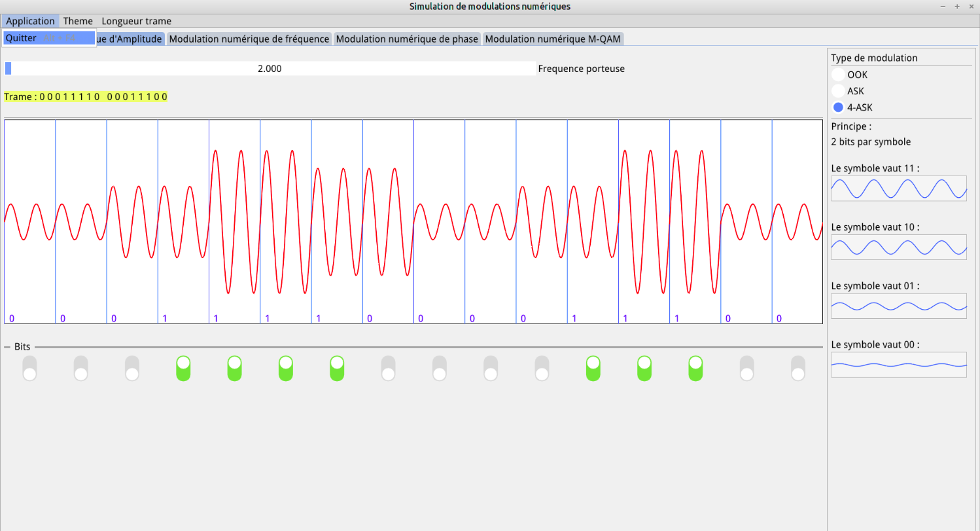
Task: Turn on the last bit switch
Action: pyautogui.click(x=798, y=369)
